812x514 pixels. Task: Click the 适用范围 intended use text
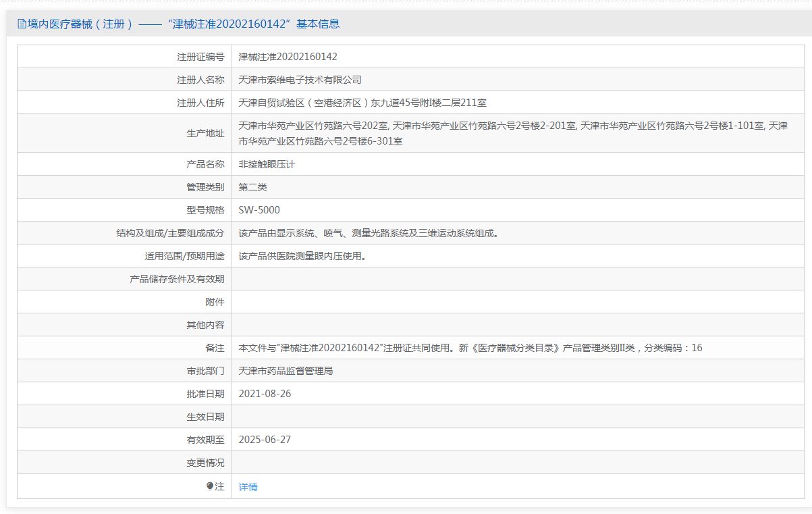tap(302, 256)
